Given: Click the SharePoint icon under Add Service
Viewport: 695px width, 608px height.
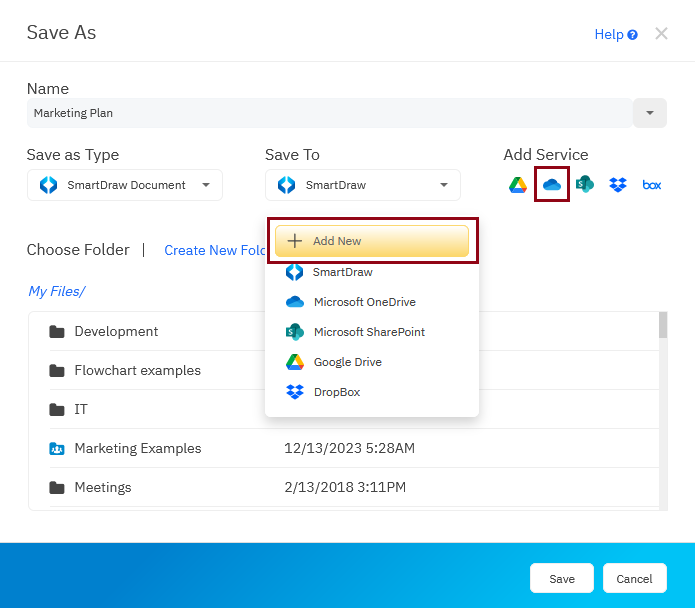Looking at the screenshot, I should [585, 185].
